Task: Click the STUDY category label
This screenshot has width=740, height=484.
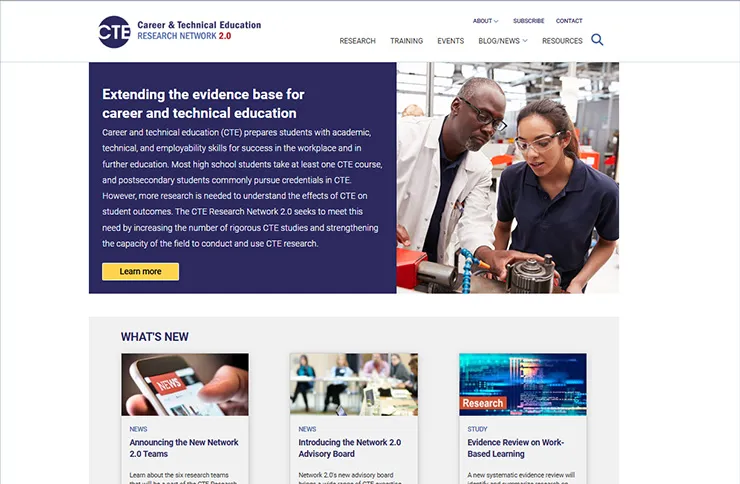Action: tap(477, 429)
